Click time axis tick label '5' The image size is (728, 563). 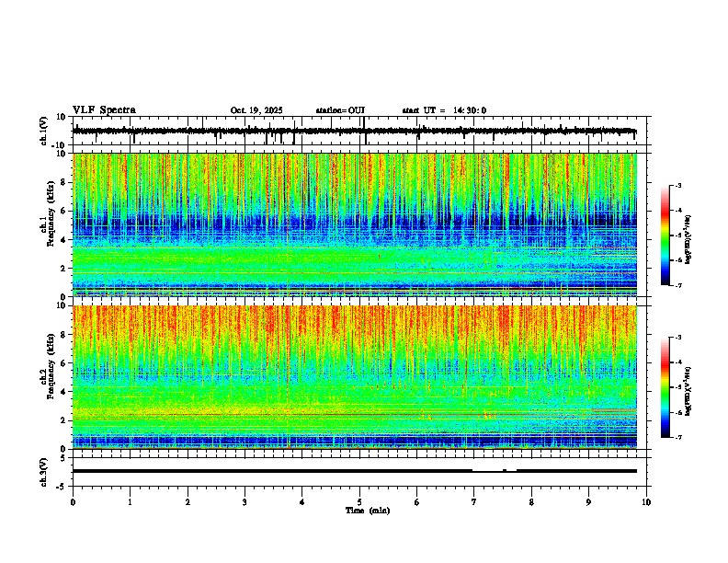pyautogui.click(x=359, y=502)
